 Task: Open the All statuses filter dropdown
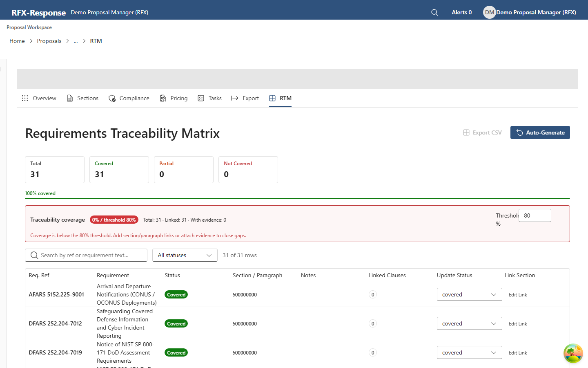[185, 255]
